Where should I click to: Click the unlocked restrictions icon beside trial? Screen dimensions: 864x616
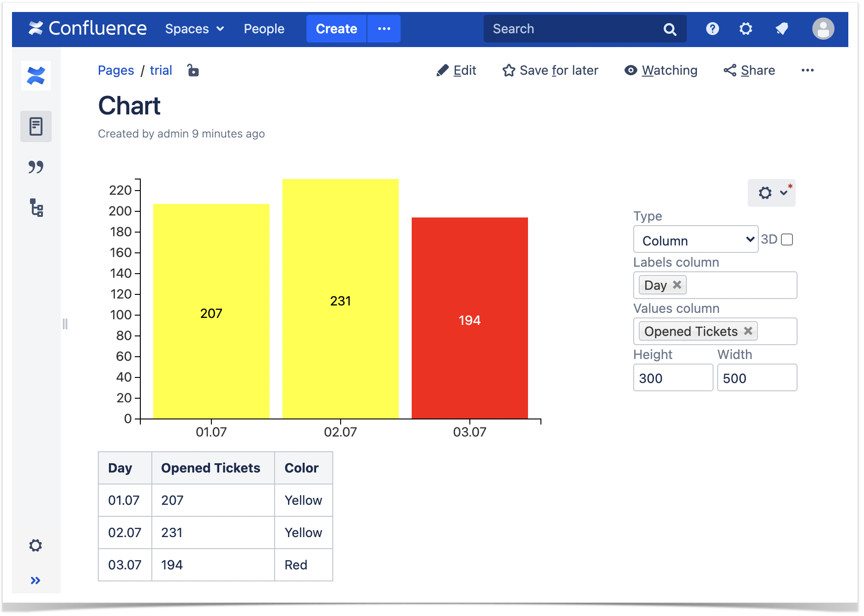pyautogui.click(x=192, y=70)
